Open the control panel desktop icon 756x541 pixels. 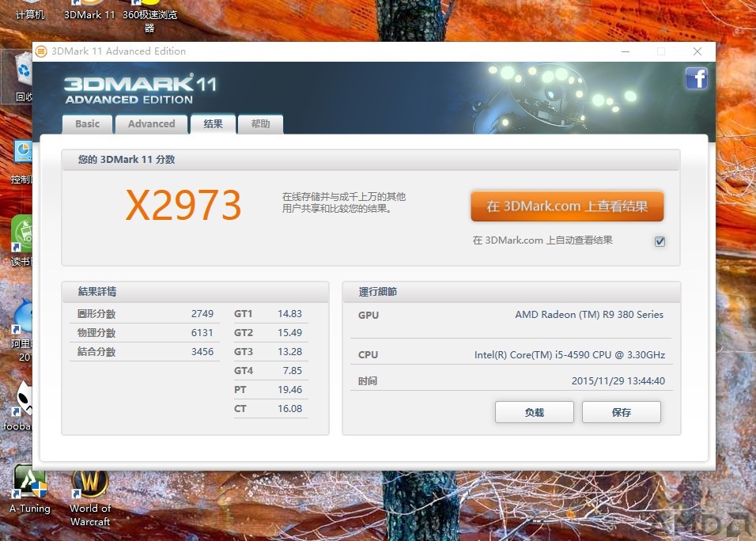click(22, 162)
